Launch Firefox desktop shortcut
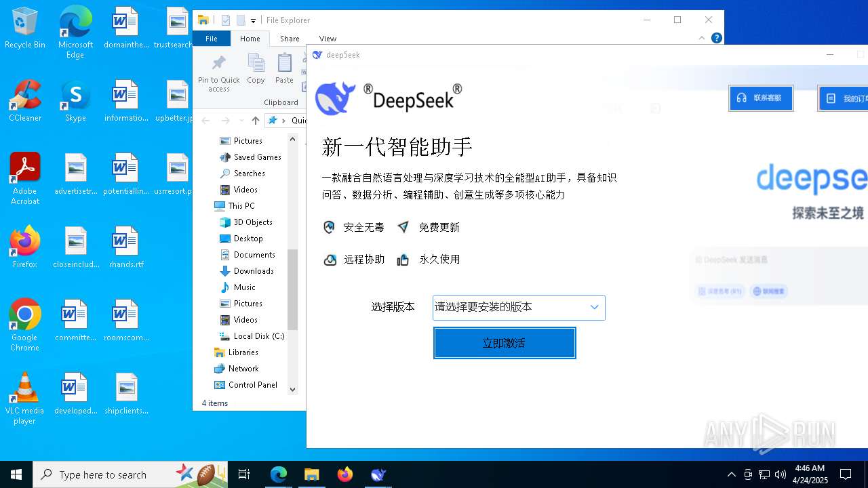The height and width of the screenshot is (488, 868). pyautogui.click(x=25, y=247)
